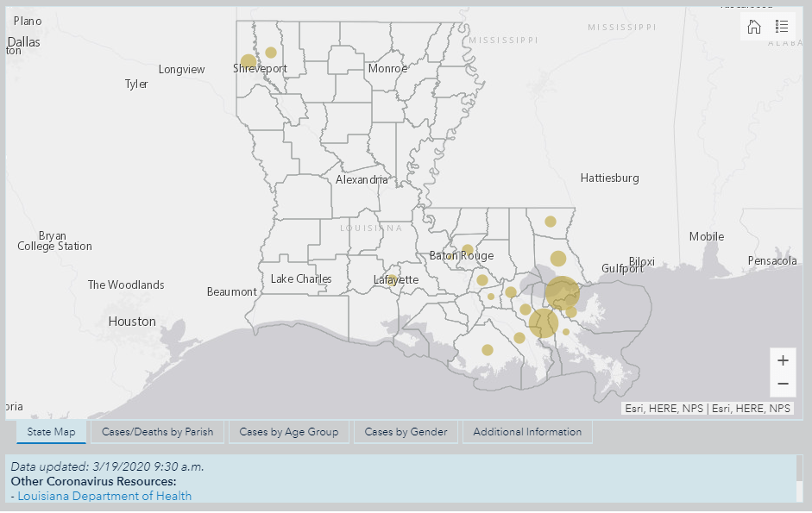Select the case bubble at Lafayette
This screenshot has height=513, width=812.
392,280
